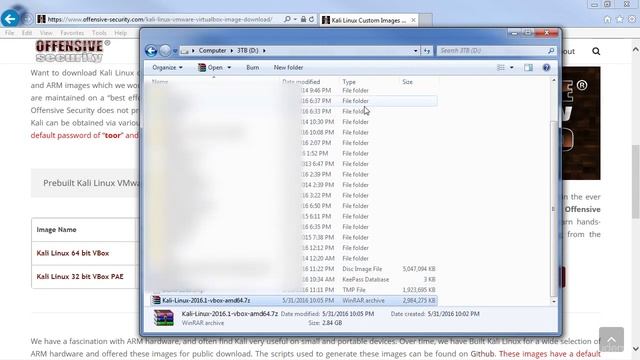Screen dimensions: 640x360
Task: Open the browser View menu
Action: (46, 33)
